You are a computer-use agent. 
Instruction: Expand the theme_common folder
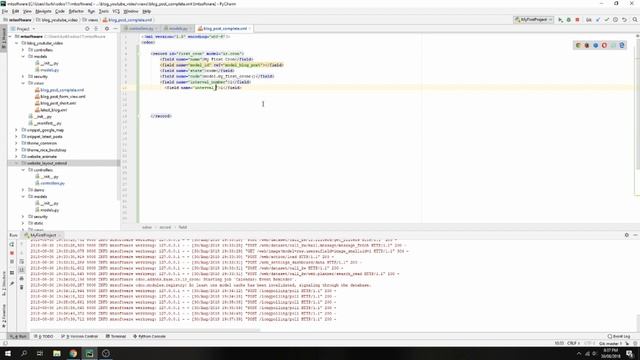point(17,143)
